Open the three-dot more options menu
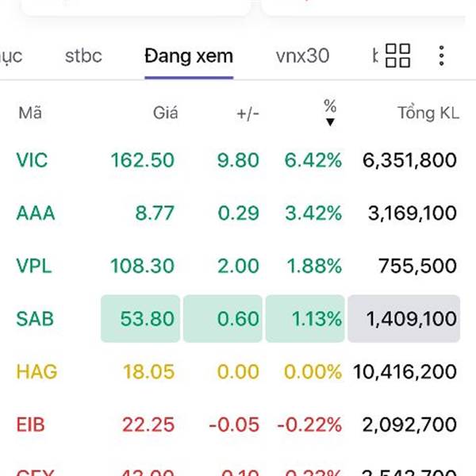Screen dimensions: 476x476 pos(442,56)
